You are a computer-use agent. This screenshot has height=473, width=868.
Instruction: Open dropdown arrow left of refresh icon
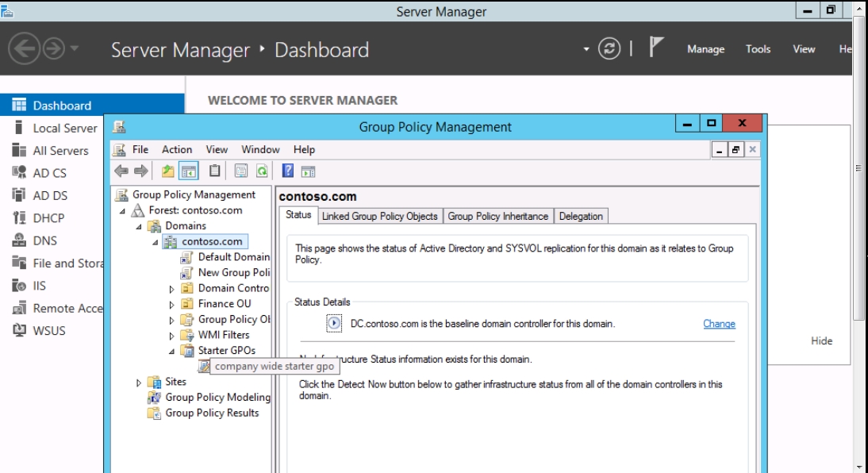pyautogui.click(x=586, y=49)
